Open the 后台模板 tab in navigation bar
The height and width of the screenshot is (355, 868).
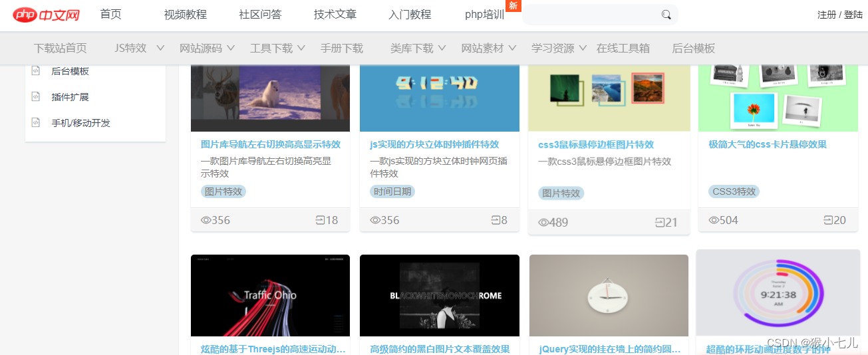(x=694, y=49)
